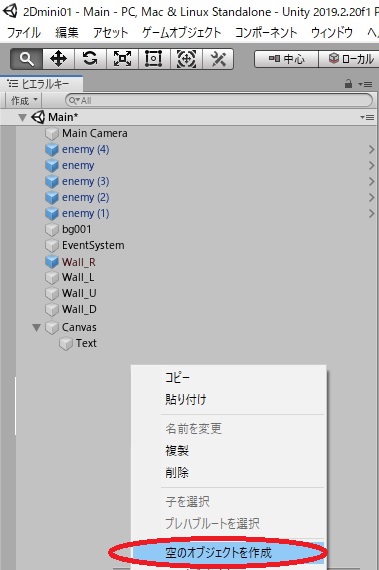Screen dimensions: 379x570
Task: Select the plain enemy object
Action: click(x=78, y=165)
